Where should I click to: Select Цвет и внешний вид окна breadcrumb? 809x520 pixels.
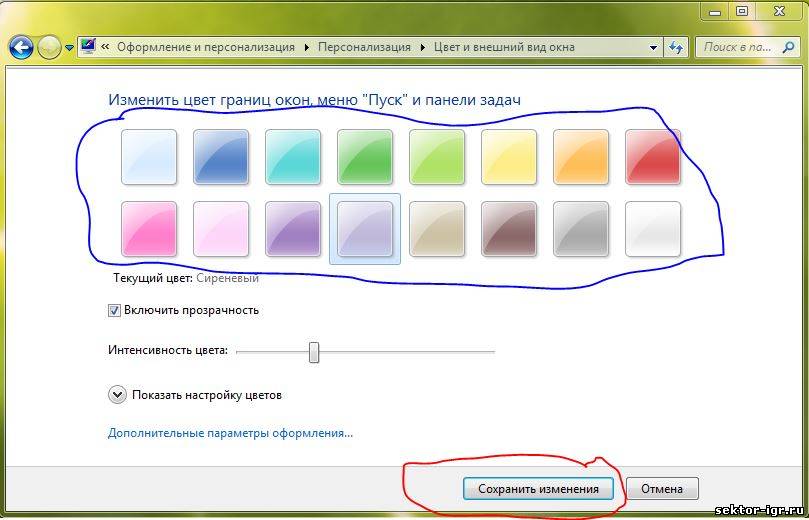click(504, 47)
